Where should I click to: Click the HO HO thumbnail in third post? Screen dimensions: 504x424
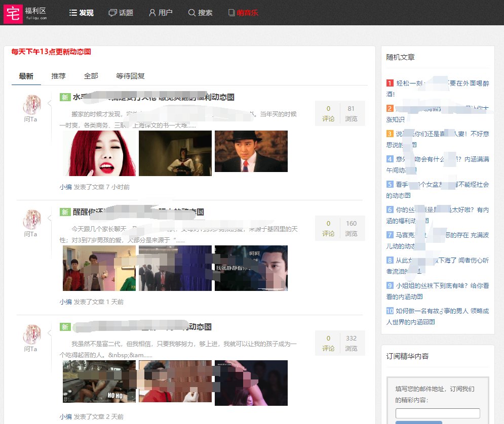tap(99, 381)
